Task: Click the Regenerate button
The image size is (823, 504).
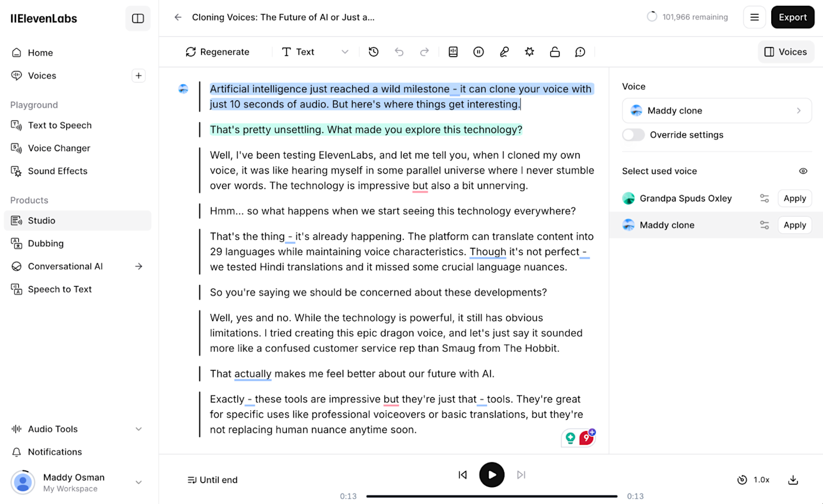Action: pyautogui.click(x=218, y=52)
